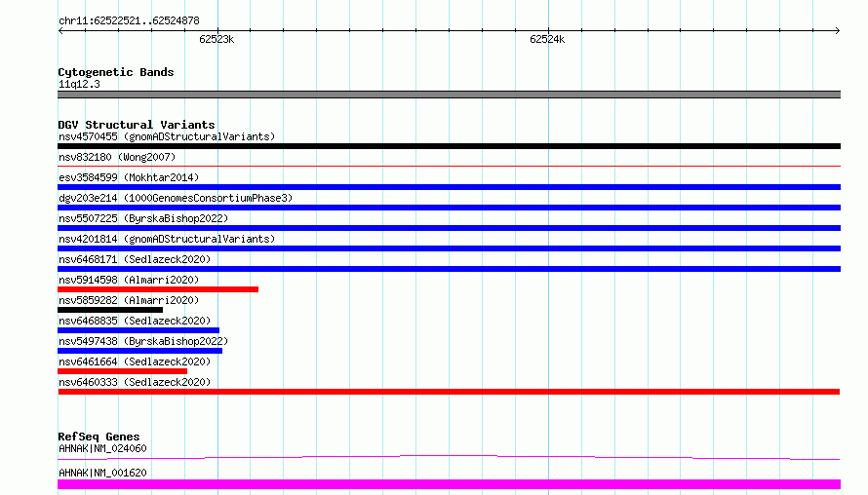
Task: Open variant nsv4570455 (gnomADStructuralVariants) label
Action: (x=167, y=136)
